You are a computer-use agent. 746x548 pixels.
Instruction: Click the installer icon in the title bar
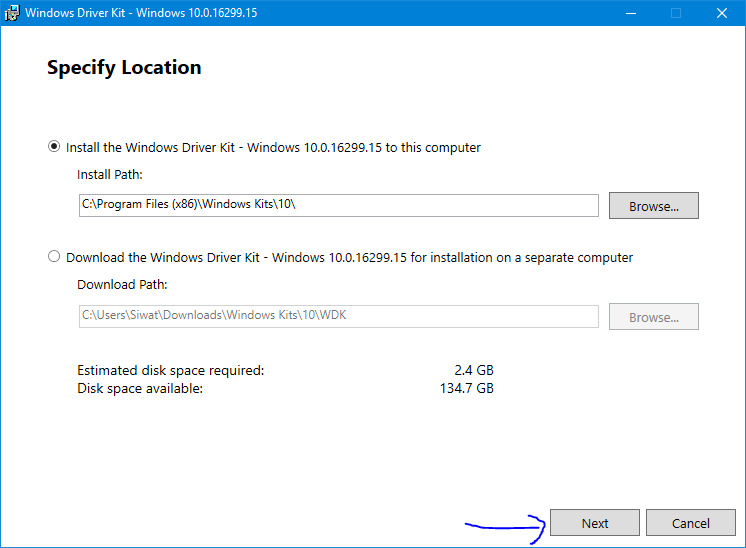12,13
